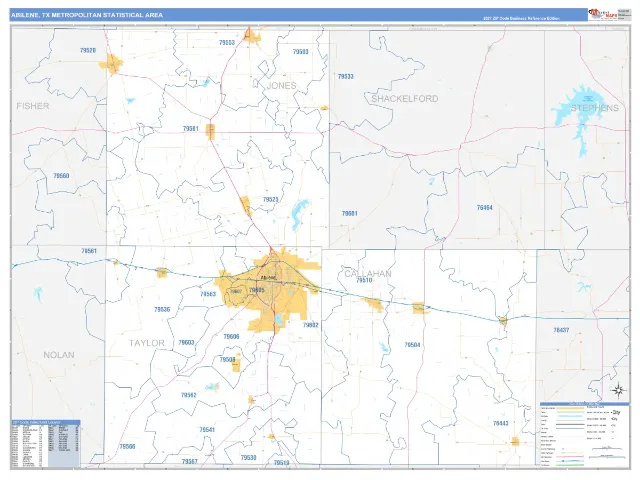
Task: Click ZIP code label 79541
Action: (207, 430)
